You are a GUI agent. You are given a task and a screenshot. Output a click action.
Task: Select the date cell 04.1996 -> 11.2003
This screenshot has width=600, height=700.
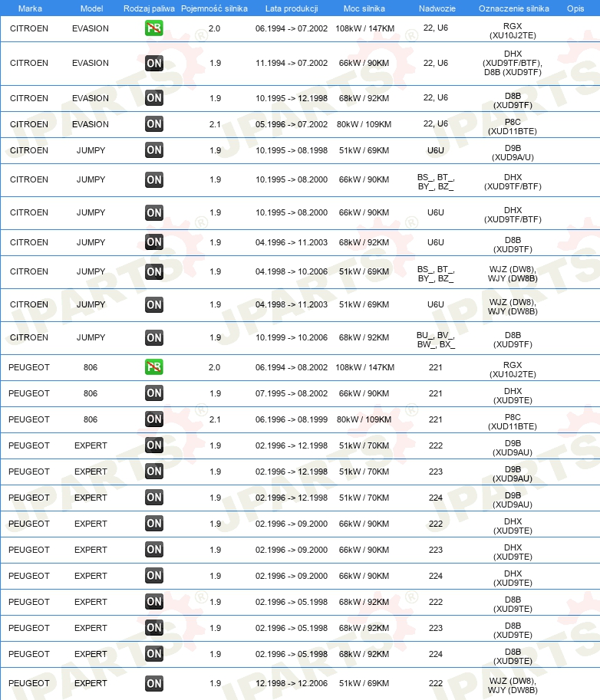[x=292, y=242]
